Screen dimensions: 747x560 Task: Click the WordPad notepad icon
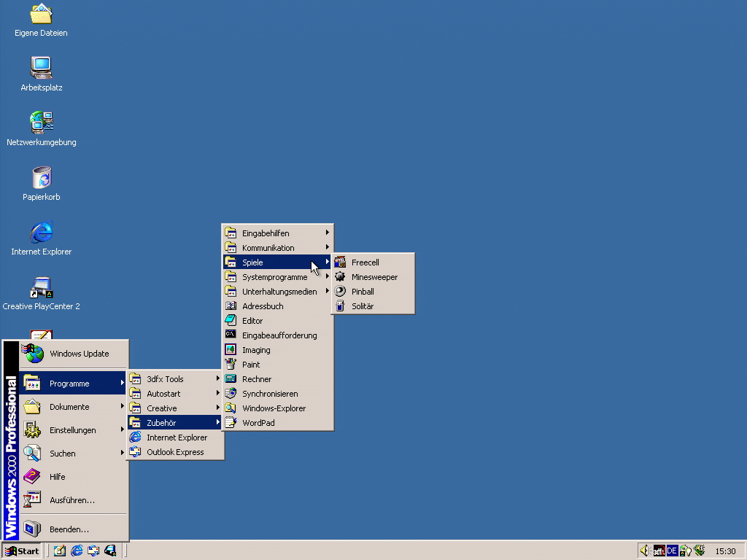click(231, 422)
